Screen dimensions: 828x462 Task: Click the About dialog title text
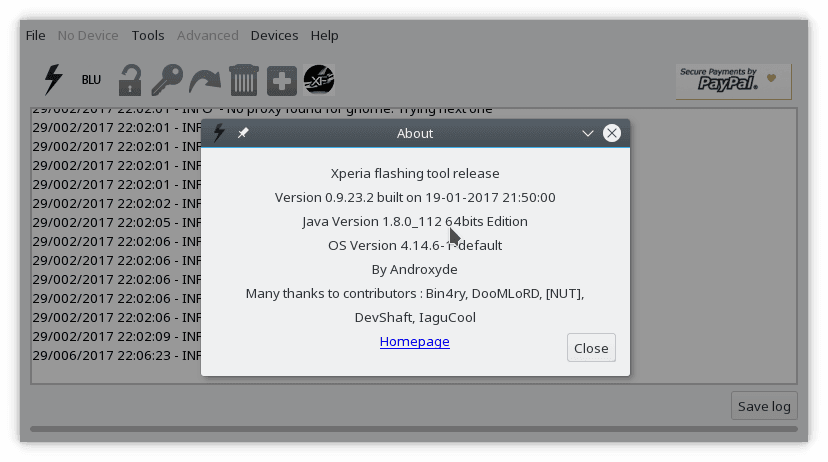click(x=415, y=134)
